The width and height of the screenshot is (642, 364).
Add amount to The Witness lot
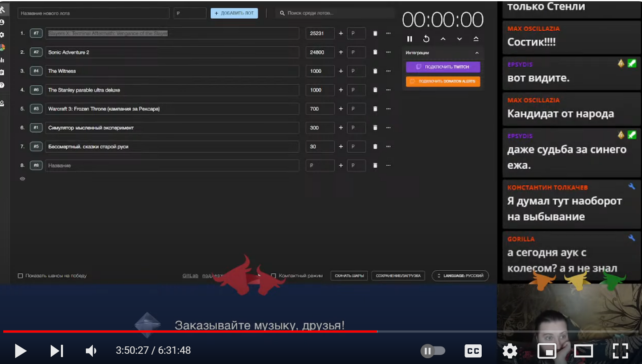click(x=341, y=71)
